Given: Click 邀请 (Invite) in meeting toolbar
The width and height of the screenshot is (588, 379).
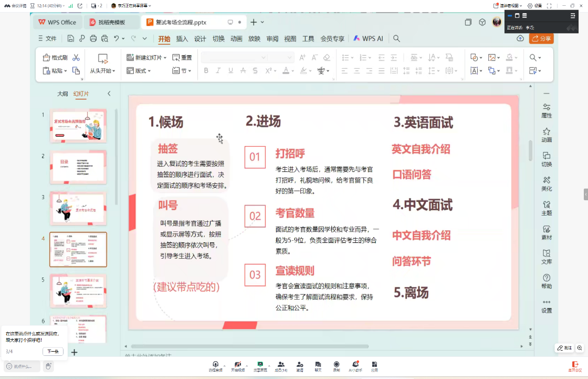Looking at the screenshot, I should coord(300,366).
